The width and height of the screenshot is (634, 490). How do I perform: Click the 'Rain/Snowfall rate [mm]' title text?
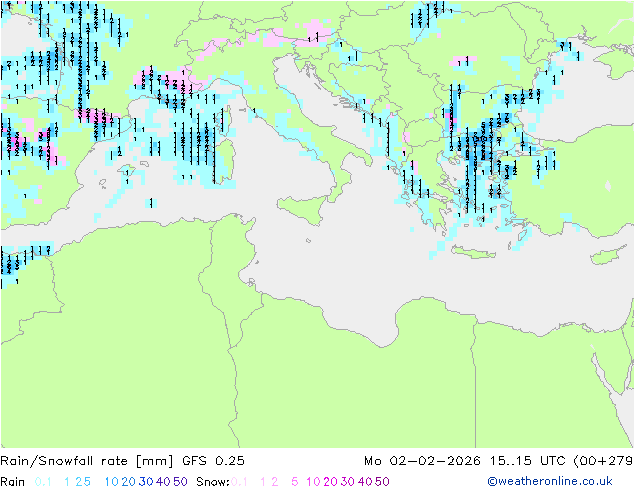pos(87,461)
